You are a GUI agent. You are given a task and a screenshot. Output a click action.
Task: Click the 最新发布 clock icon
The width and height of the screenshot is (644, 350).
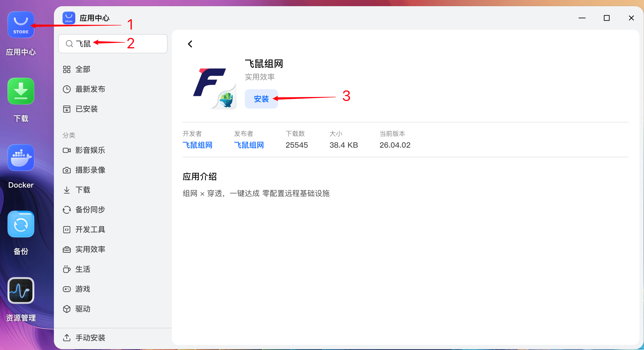(x=67, y=89)
